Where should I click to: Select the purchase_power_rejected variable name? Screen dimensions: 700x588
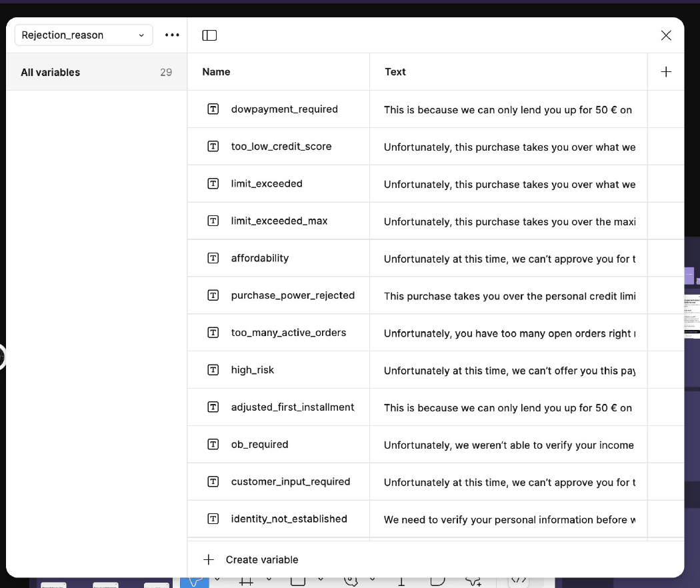(x=293, y=295)
